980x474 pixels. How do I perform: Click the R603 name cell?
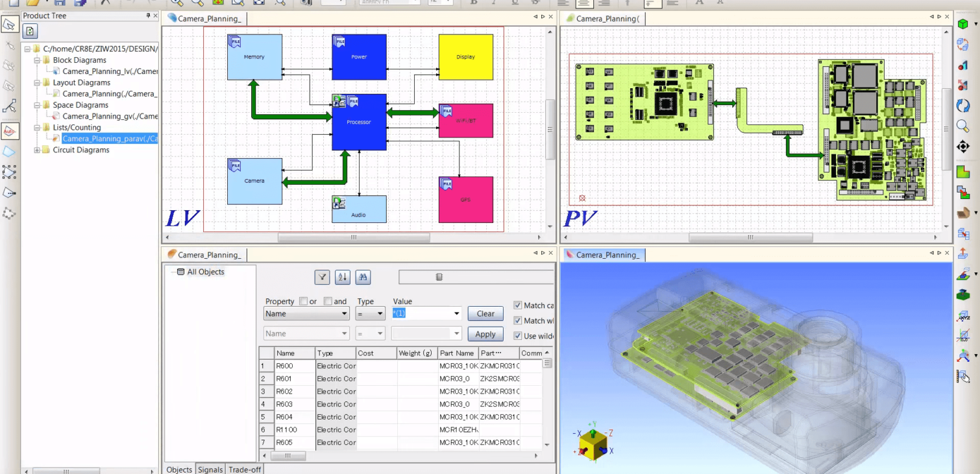(295, 404)
